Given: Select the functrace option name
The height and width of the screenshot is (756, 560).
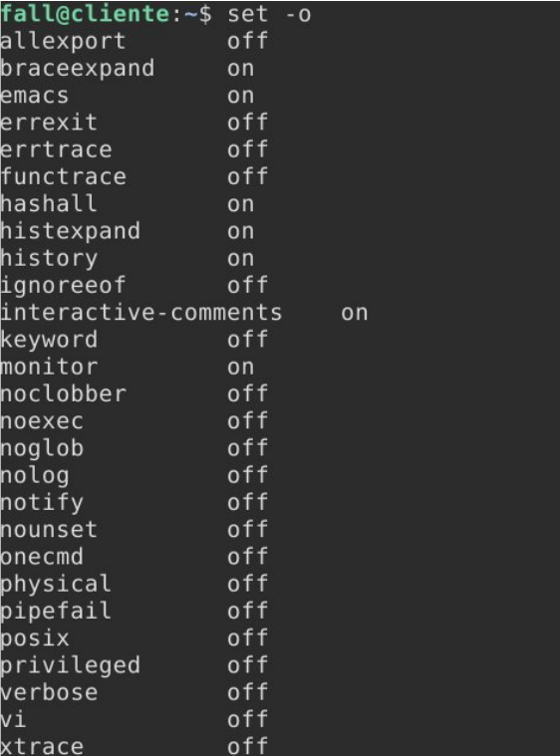Looking at the screenshot, I should (x=63, y=176).
